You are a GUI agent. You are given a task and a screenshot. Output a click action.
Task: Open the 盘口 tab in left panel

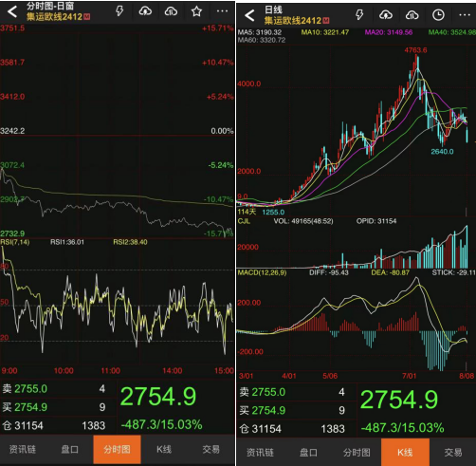point(69,449)
